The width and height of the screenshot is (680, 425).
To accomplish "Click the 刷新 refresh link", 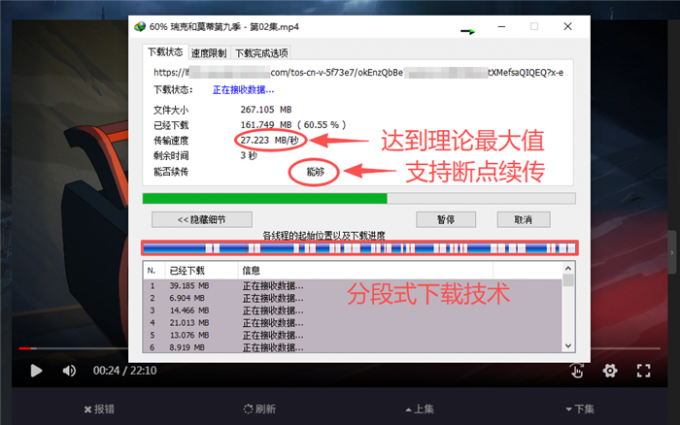I will click(259, 409).
